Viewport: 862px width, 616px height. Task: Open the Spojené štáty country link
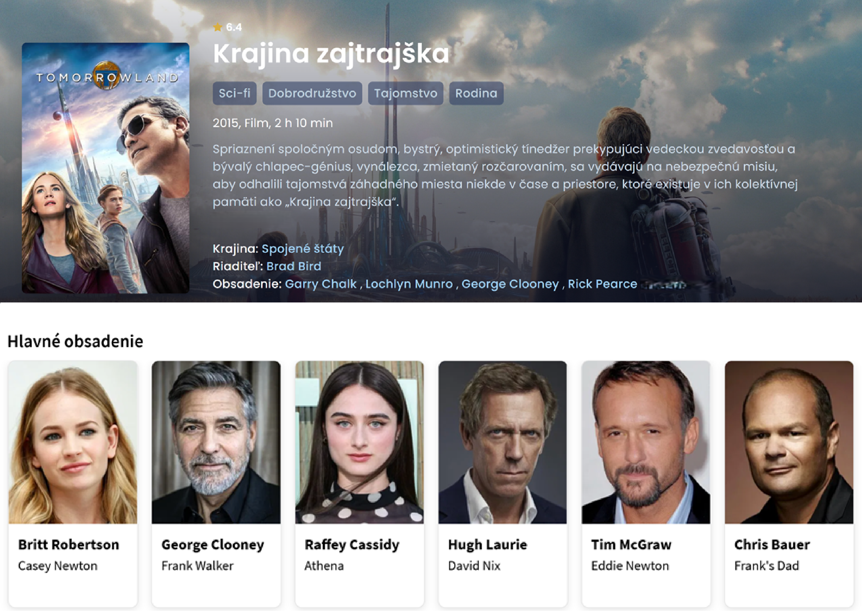[x=303, y=249]
